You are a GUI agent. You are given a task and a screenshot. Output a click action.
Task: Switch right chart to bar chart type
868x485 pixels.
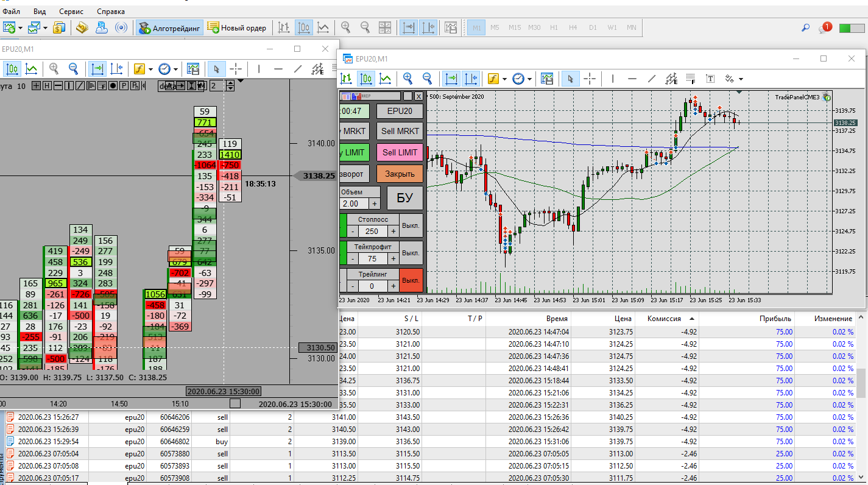[x=346, y=79]
